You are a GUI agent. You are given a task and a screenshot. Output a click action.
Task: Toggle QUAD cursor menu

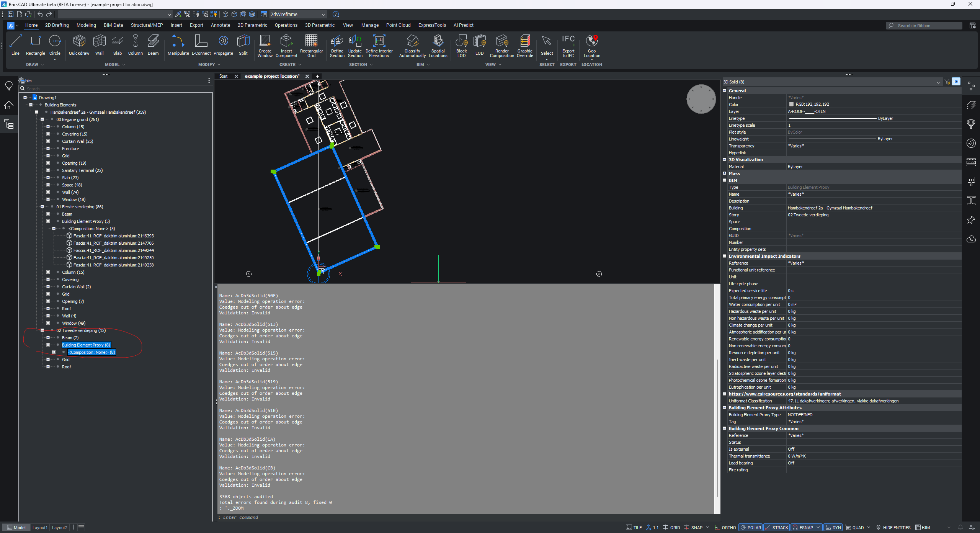click(x=854, y=528)
